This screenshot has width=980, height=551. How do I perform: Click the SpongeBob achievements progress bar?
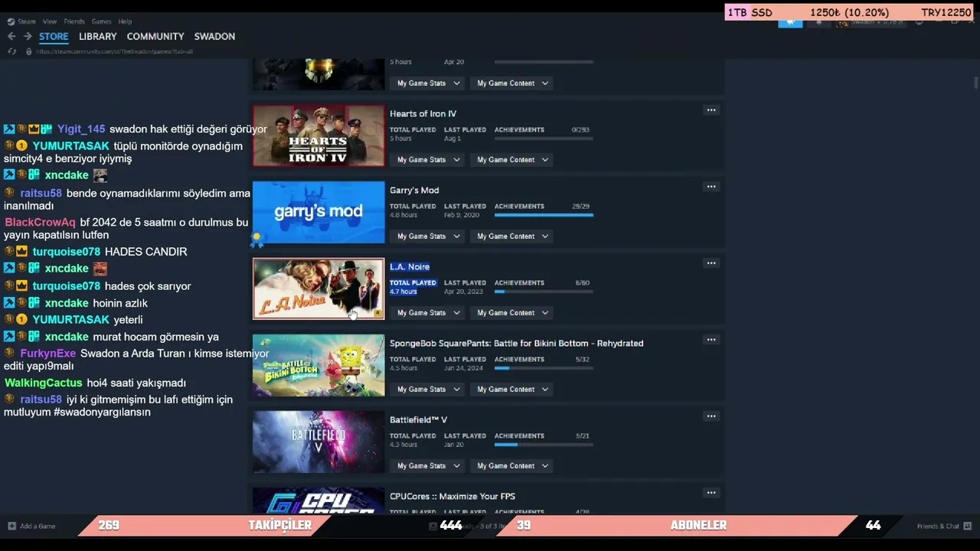pos(544,368)
